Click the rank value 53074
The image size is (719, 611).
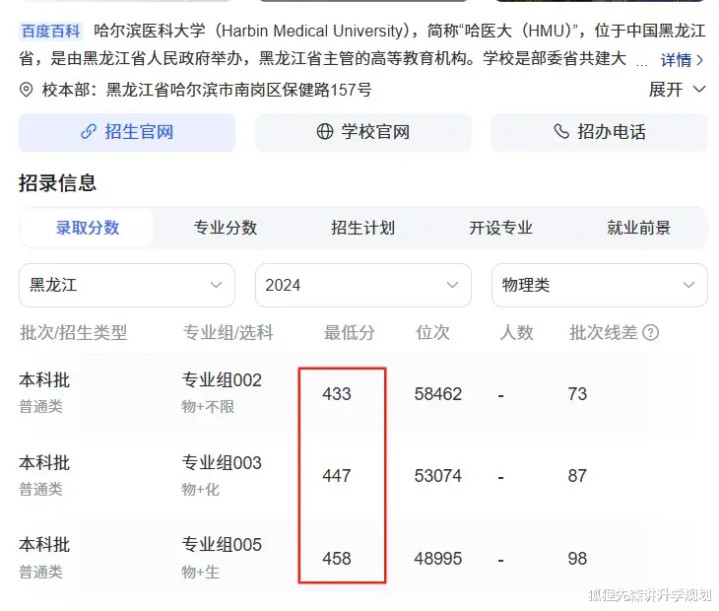tap(438, 476)
